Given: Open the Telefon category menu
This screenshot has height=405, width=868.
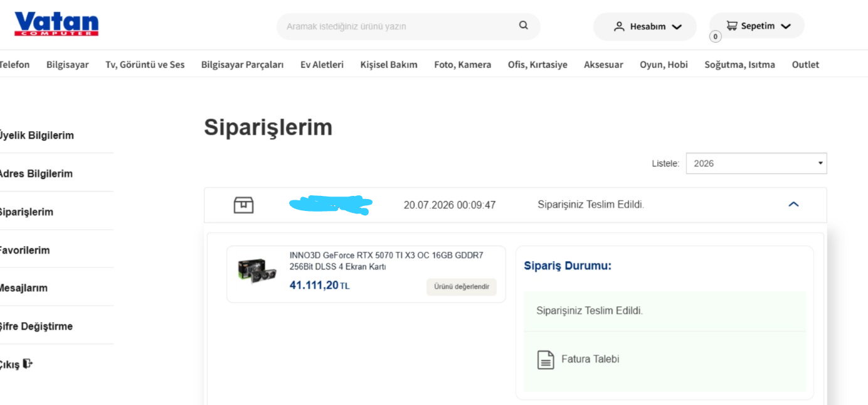Looking at the screenshot, I should tap(14, 65).
